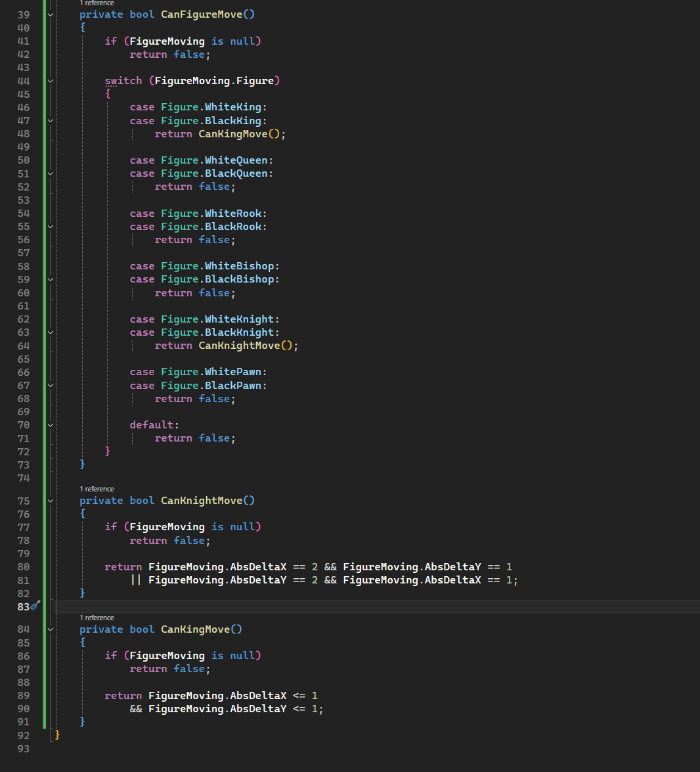This screenshot has height=772, width=700.
Task: Click the BlackKnight enum member on line 63
Action: point(239,332)
